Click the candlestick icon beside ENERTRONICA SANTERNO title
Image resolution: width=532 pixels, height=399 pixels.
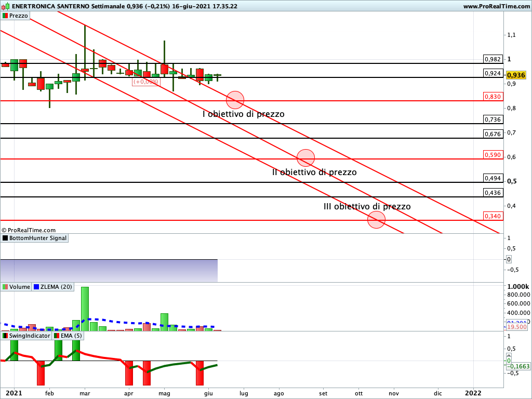click(x=5, y=6)
